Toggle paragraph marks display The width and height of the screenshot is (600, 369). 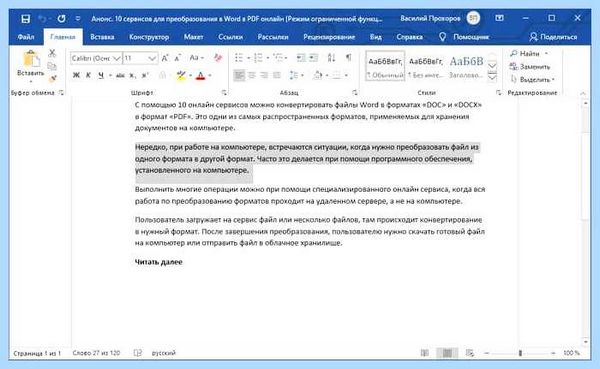(348, 58)
